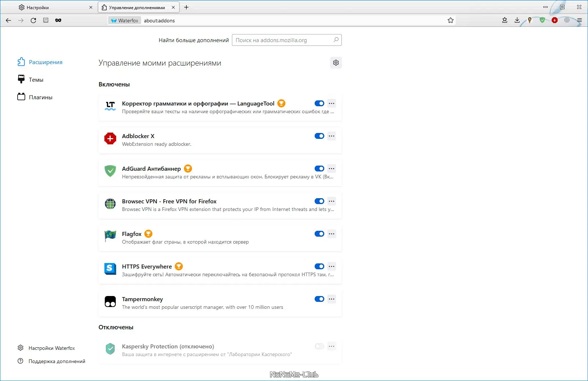Turn off the Adblocker X toggle
The width and height of the screenshot is (588, 381).
(319, 136)
